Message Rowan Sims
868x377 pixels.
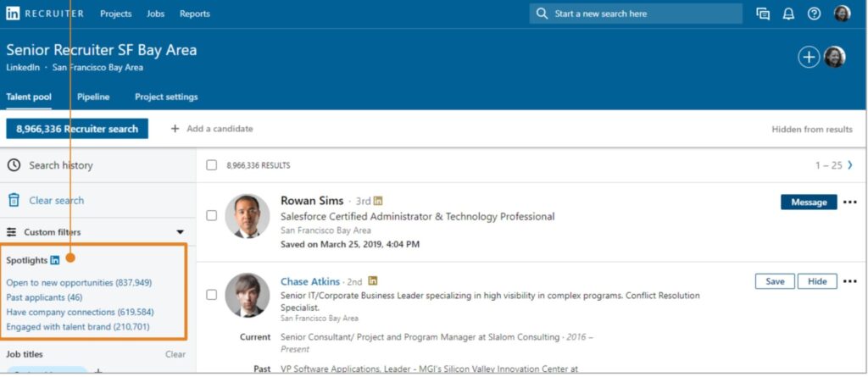click(x=808, y=202)
